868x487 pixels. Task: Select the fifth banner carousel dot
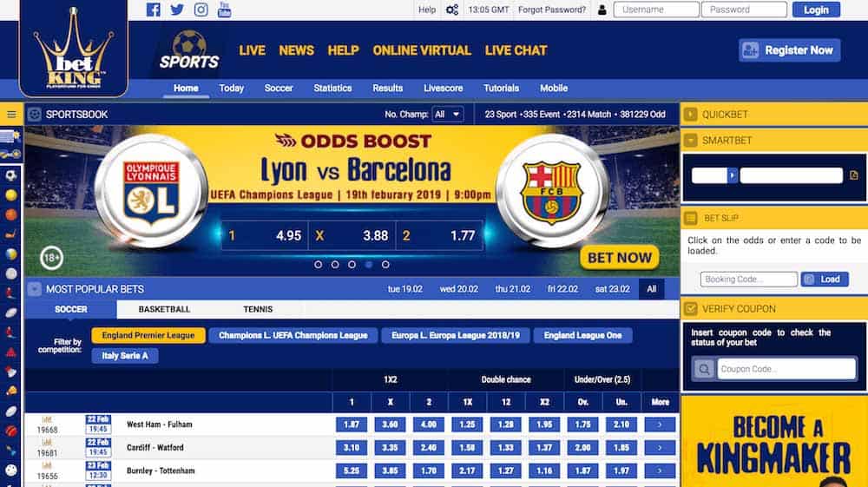pyautogui.click(x=385, y=265)
